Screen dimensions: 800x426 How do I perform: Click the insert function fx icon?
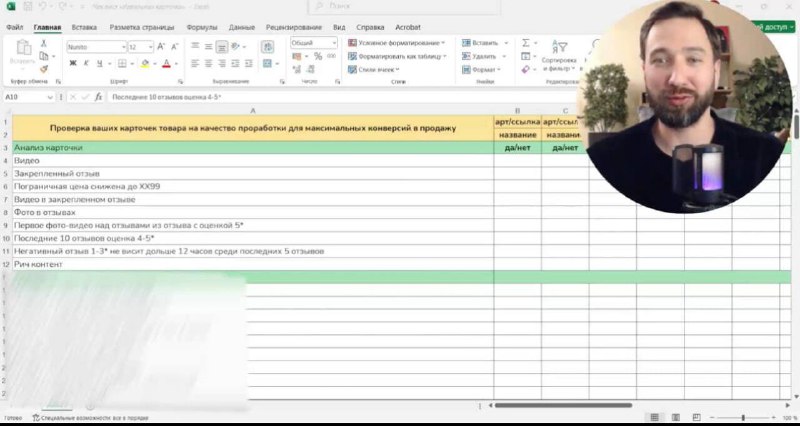(x=96, y=97)
